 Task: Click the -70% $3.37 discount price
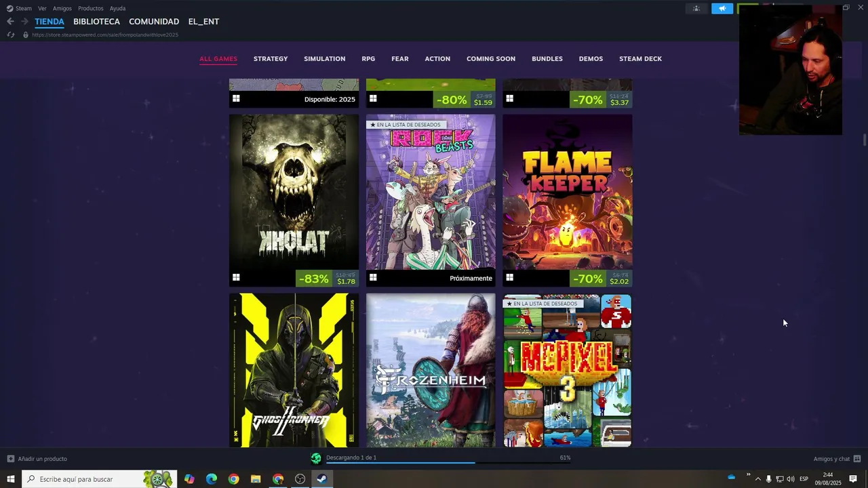(x=601, y=100)
